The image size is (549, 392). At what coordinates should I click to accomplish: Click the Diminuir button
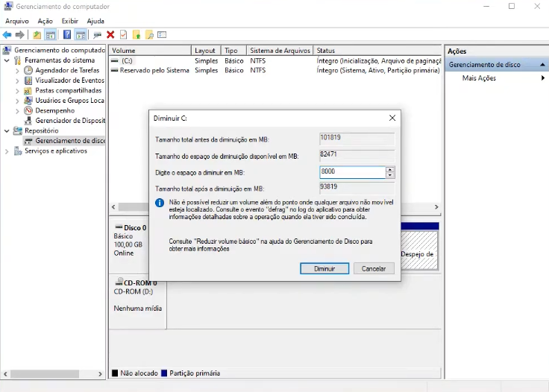coord(324,268)
